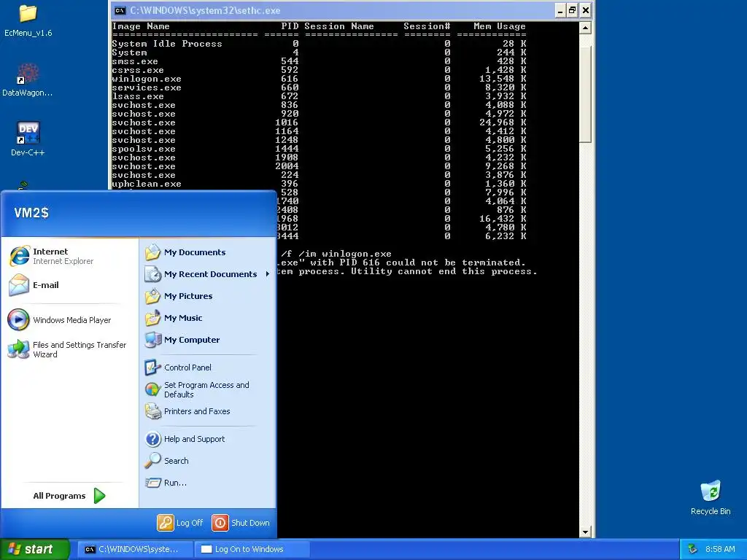The image size is (747, 560).
Task: Open the Printers and Faxes entry
Action: pyautogui.click(x=197, y=411)
